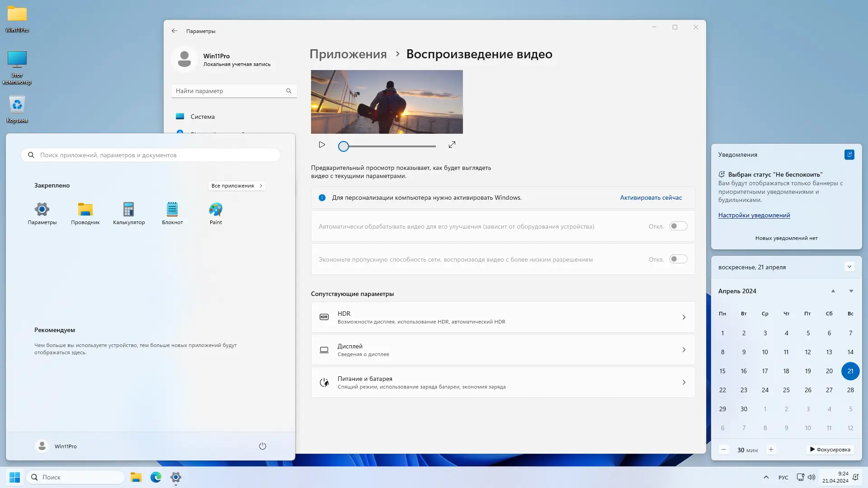Screen dimensions: 868x488
Task: Open Проводник from the Start menu
Action: [85, 213]
